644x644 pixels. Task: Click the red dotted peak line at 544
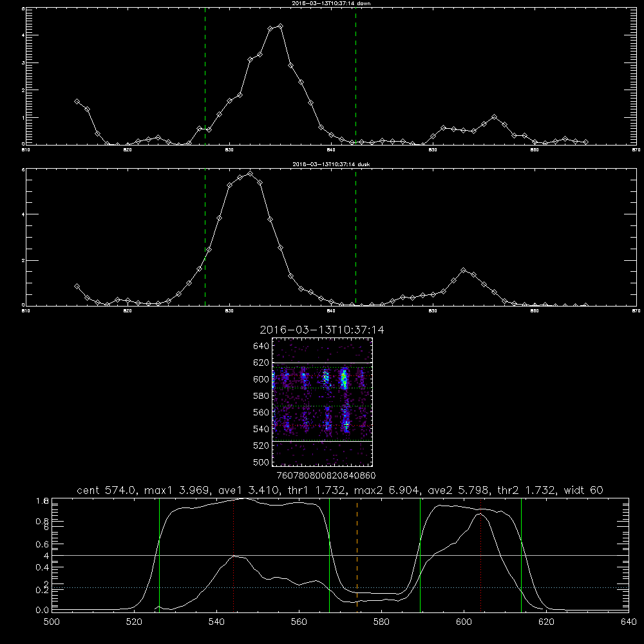[x=233, y=554]
